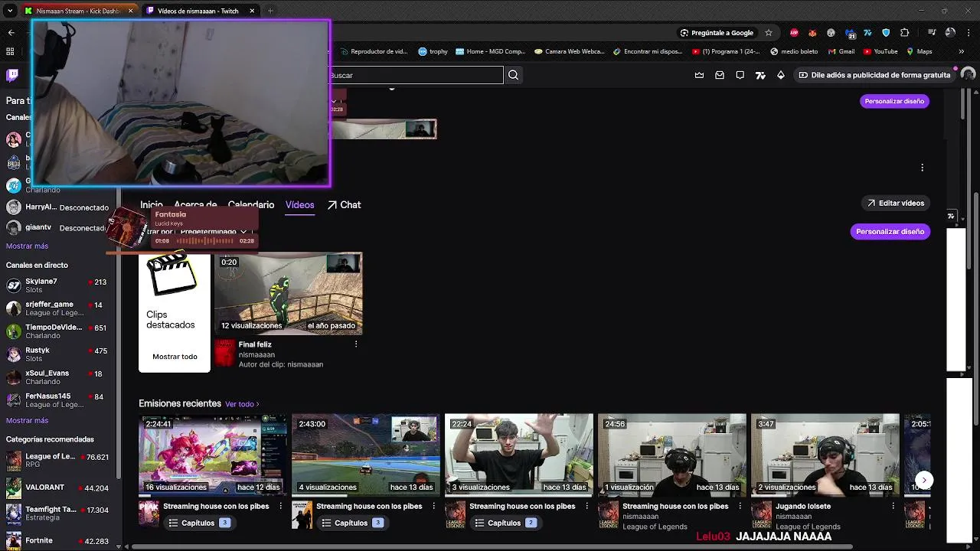Open Fortnite recommended category
Screen dimensions: 980x551
57,540
